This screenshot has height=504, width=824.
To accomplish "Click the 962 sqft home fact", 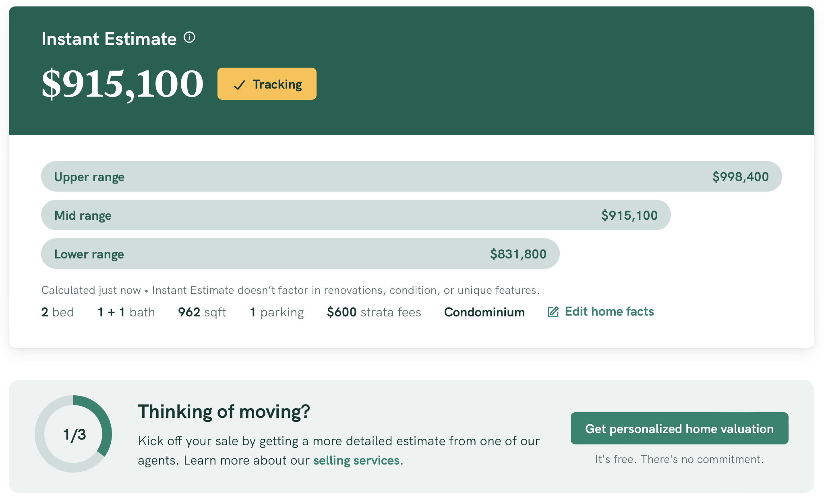I will tap(202, 312).
